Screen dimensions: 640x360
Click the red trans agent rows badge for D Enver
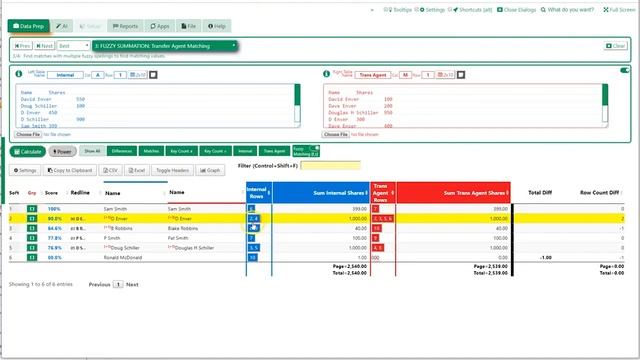pos(383,219)
